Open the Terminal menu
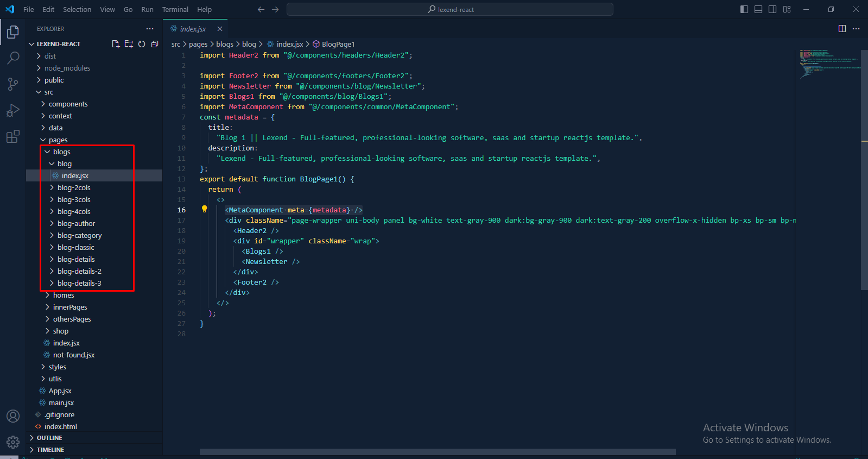 [175, 9]
